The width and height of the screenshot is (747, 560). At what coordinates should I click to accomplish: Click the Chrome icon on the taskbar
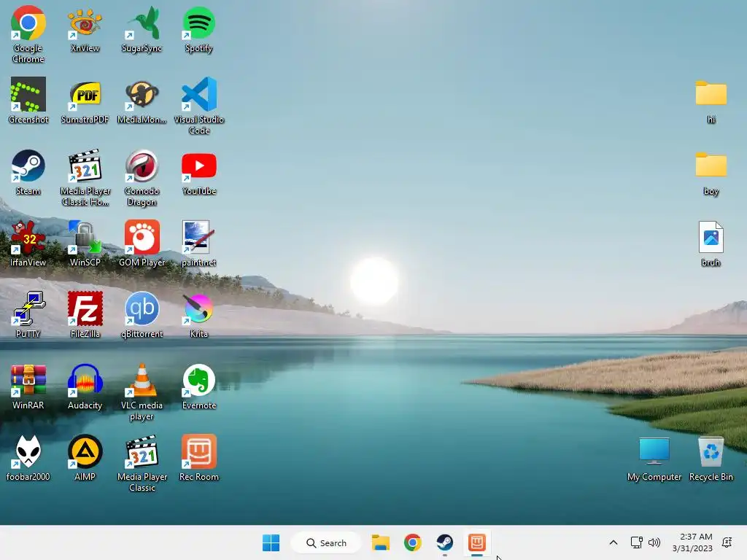(413, 542)
